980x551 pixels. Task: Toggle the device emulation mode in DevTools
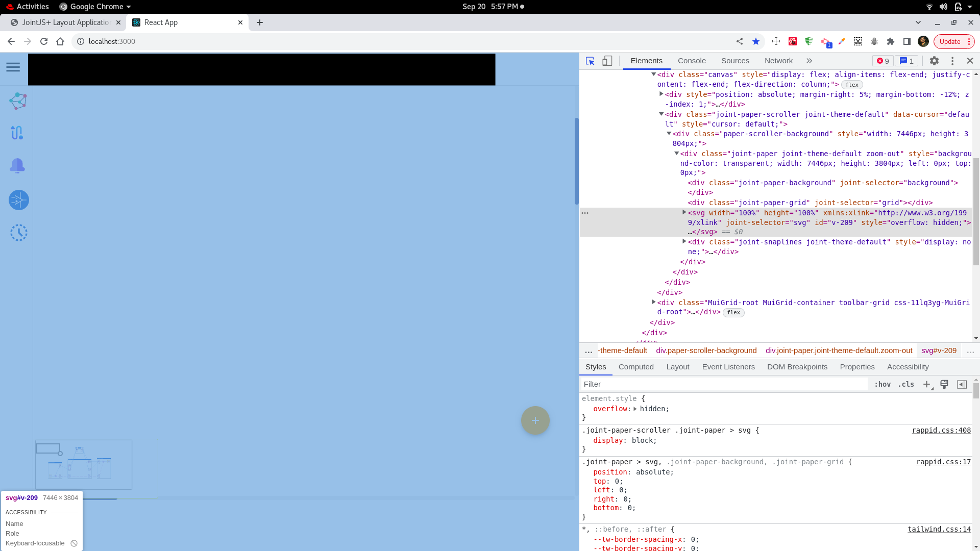607,61
